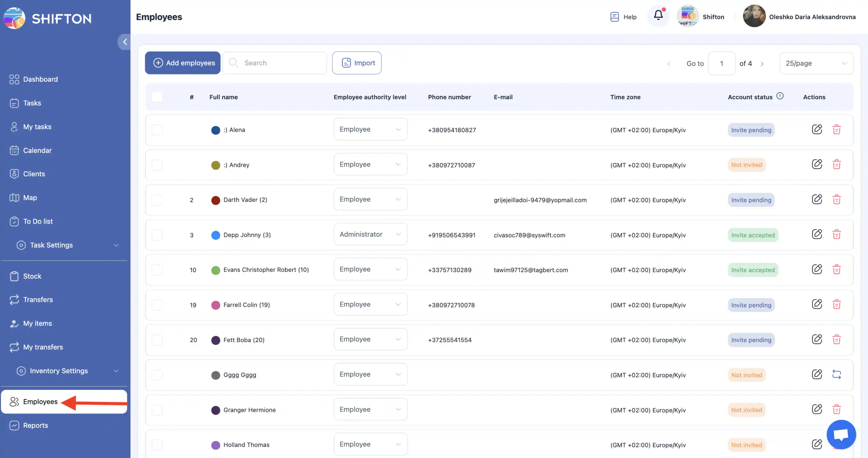Viewport: 868px width, 458px height.
Task: Delete the Darth Vader employee row
Action: (x=836, y=199)
